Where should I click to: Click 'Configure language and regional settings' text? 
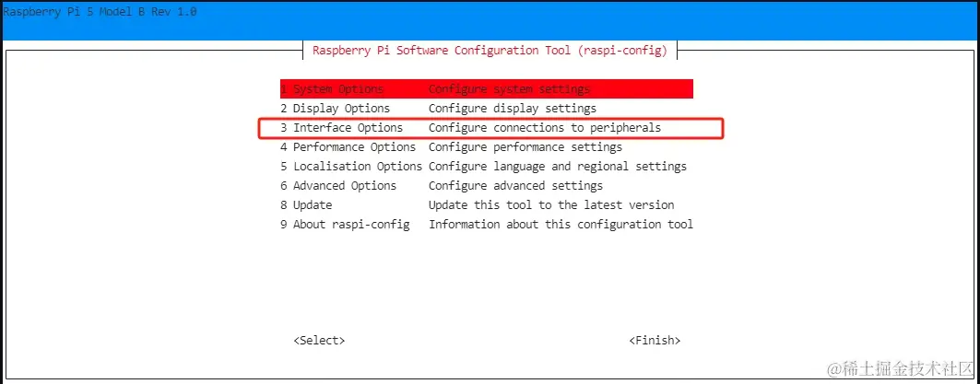point(558,167)
